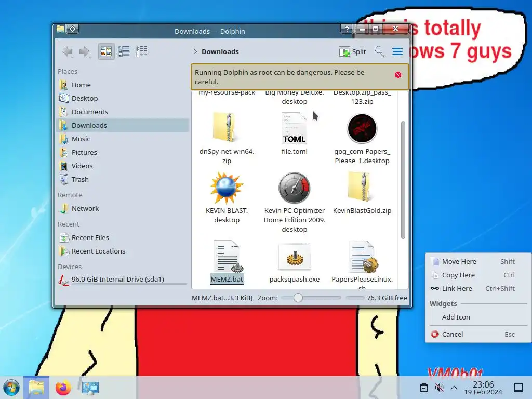The image size is (532, 399).
Task: Click the Zoom slider handle
Action: click(x=298, y=298)
